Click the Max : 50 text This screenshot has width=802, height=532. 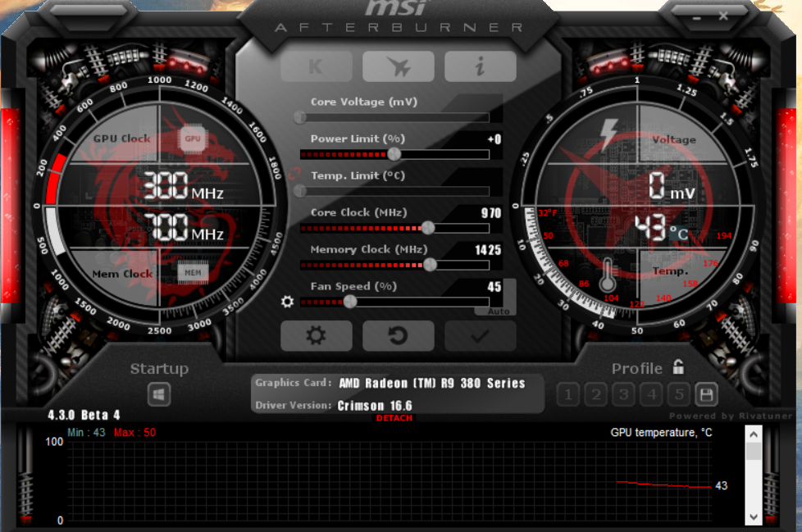point(134,432)
